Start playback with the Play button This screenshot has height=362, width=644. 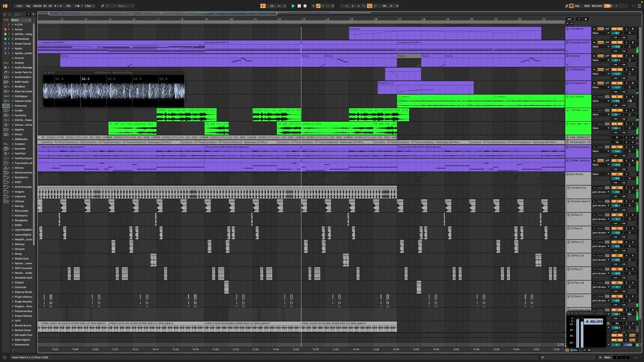(x=293, y=6)
